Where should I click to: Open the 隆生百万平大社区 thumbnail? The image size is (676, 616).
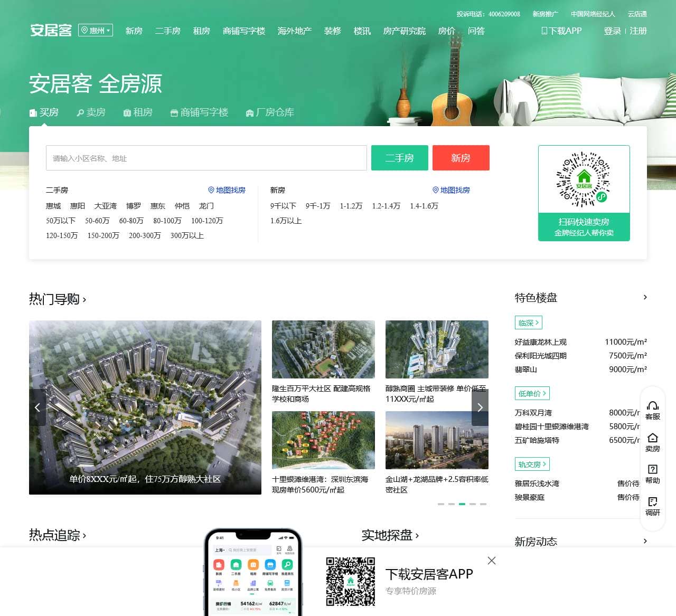pyautogui.click(x=323, y=349)
